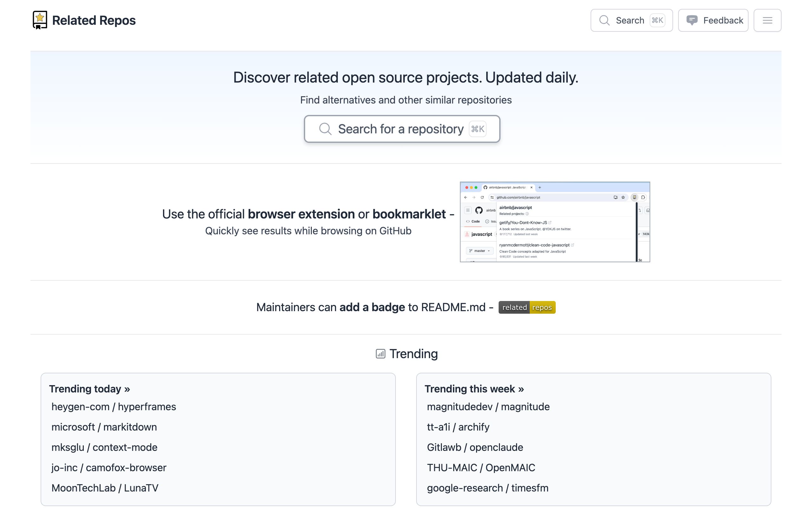Click the related repos badge
This screenshot has width=812, height=508.
(x=527, y=307)
